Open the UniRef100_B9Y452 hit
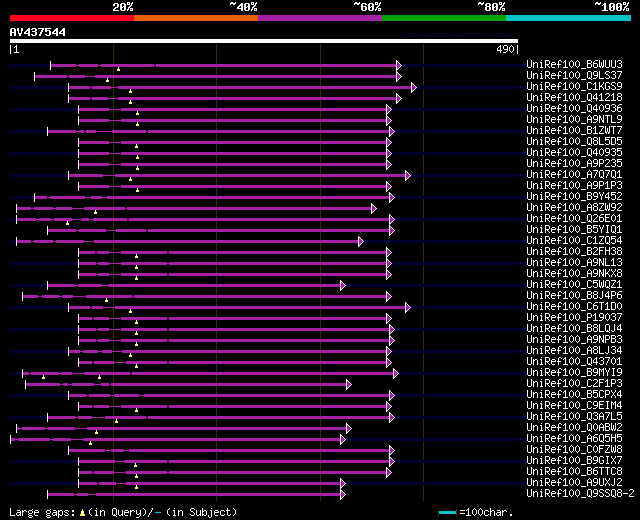 574,197
